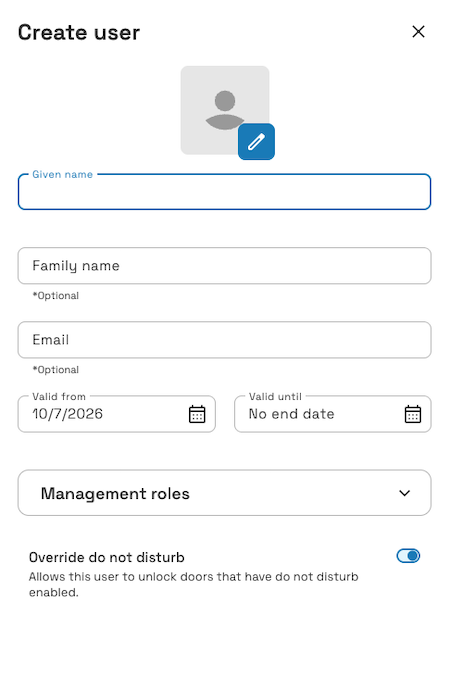The image size is (450, 677).
Task: Focus the Given name input field
Action: (225, 192)
